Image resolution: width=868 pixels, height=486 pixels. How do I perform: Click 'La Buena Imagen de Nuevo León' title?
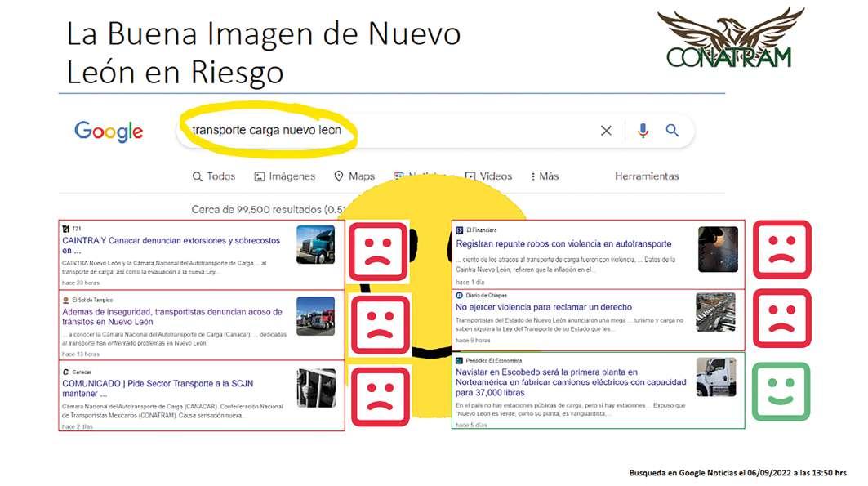tap(264, 52)
